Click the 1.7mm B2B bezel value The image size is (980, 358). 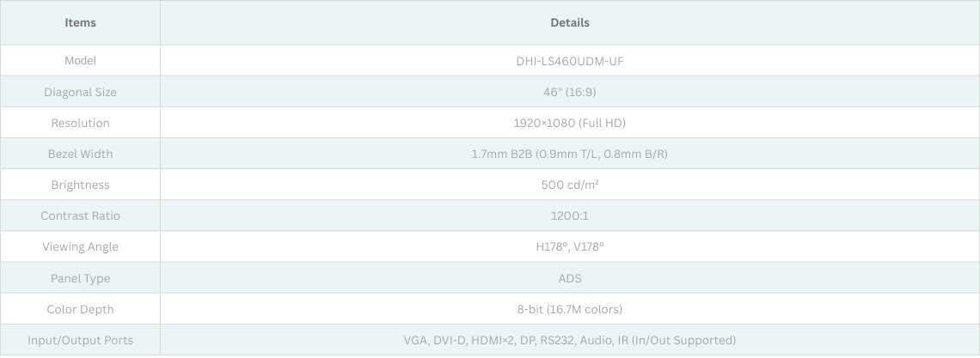(x=569, y=154)
